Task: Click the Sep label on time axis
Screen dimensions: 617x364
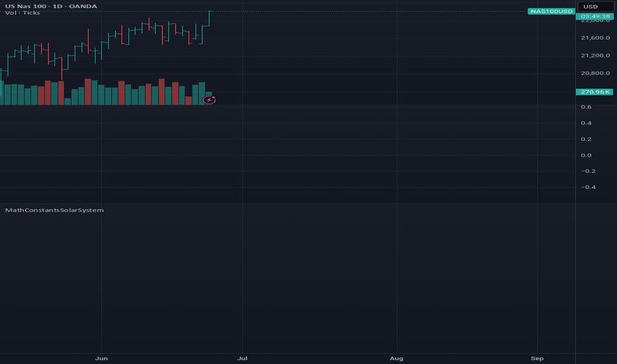Action: coord(537,359)
